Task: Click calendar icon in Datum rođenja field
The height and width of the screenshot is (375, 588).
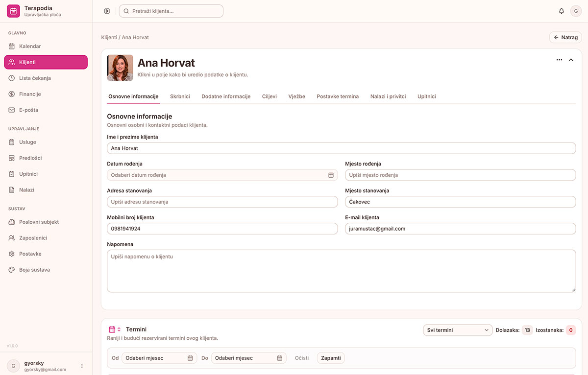Action: (x=331, y=175)
